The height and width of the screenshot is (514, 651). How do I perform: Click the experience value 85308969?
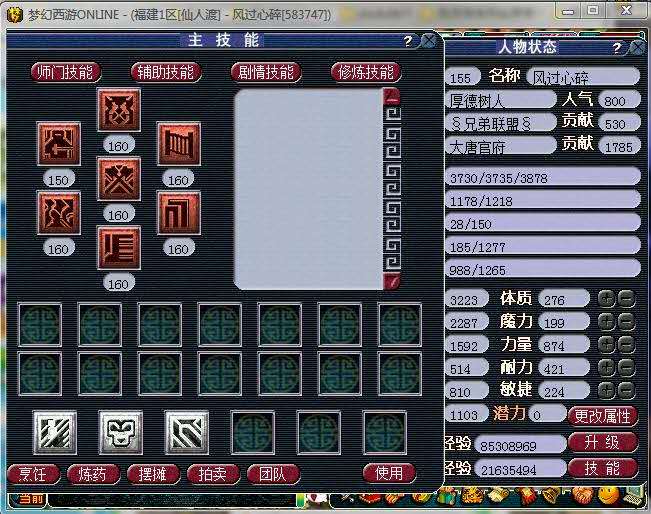[521, 445]
